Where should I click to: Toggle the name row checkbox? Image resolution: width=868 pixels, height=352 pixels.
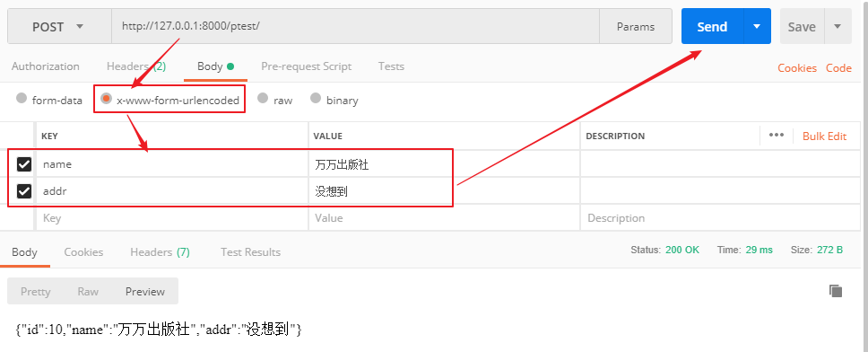[24, 164]
